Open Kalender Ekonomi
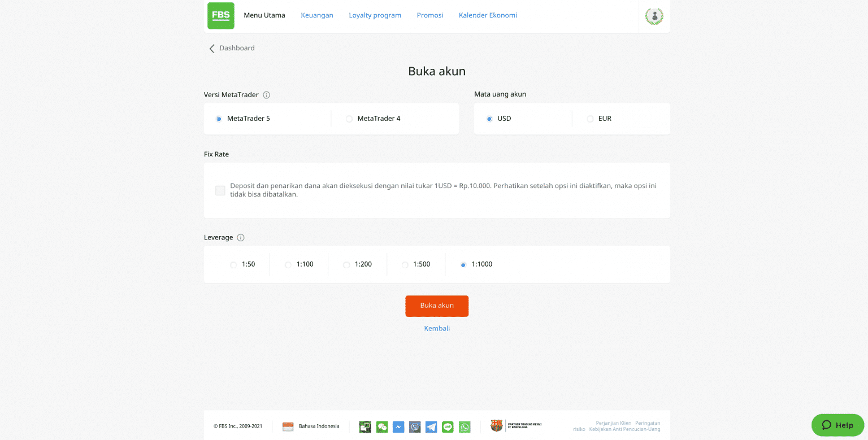 tap(488, 15)
